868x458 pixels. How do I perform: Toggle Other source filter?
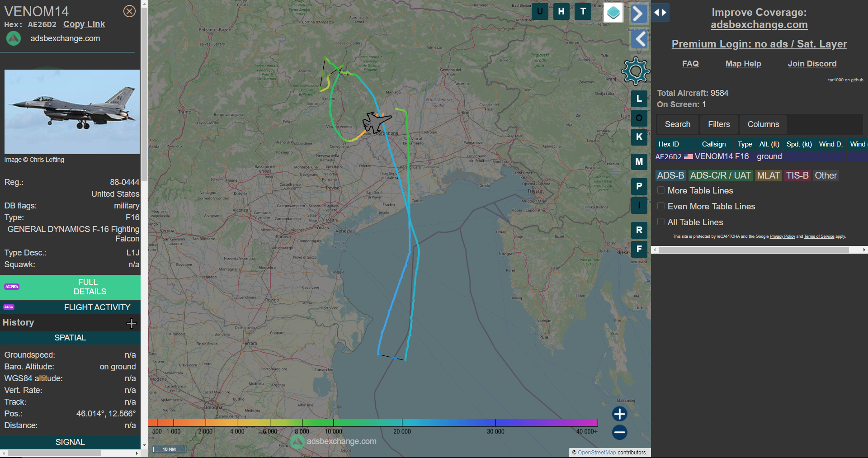826,175
